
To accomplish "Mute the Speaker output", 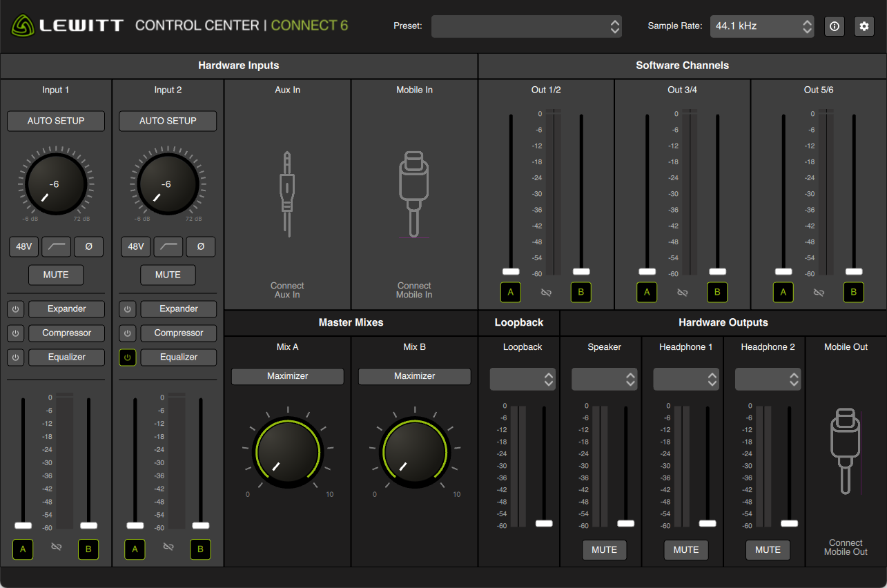I will coord(604,550).
